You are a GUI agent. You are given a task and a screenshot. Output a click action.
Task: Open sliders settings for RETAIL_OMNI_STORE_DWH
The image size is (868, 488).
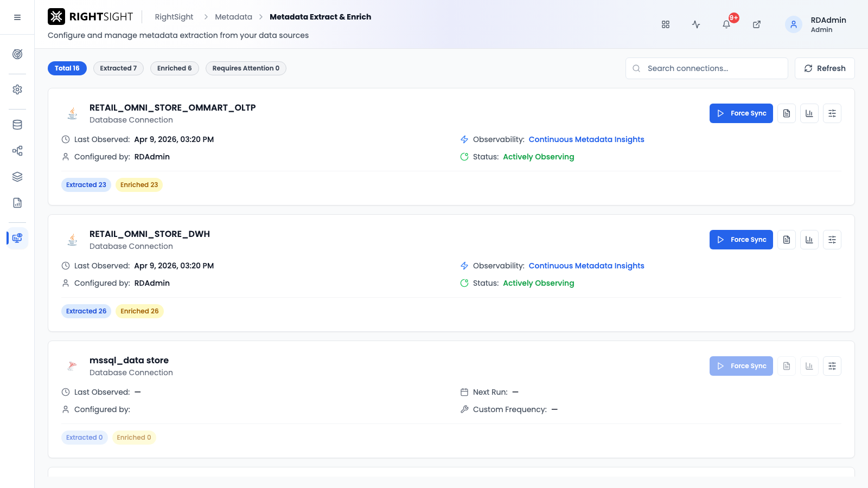coord(832,240)
